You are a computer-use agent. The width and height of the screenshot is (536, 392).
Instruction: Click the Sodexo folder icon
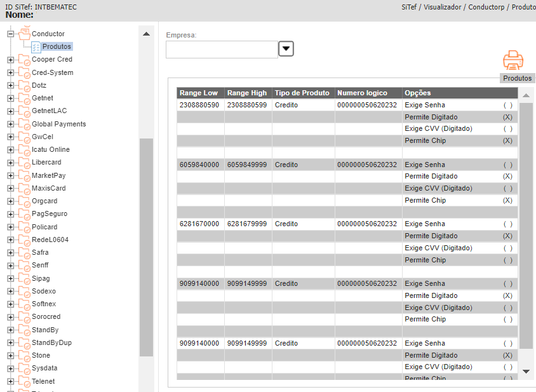(x=24, y=292)
